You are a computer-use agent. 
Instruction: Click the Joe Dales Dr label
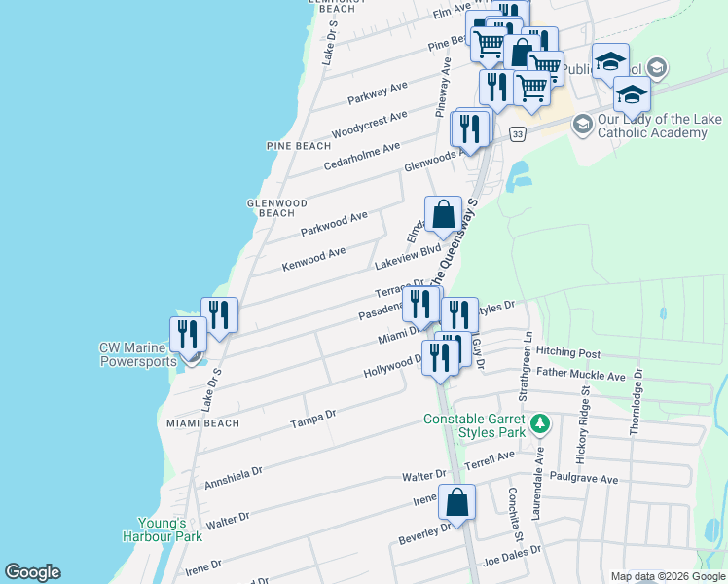pos(512,556)
